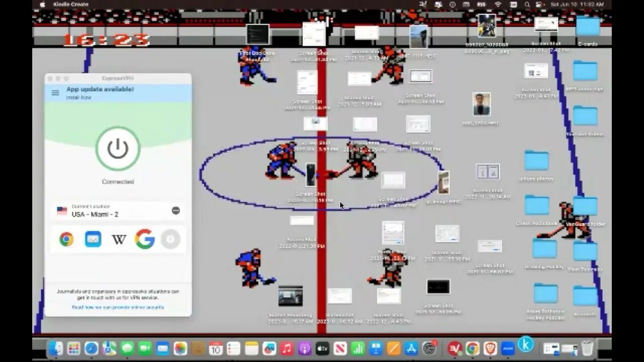Open location options for USA - Miami - 2
644x362 pixels.
(x=176, y=211)
